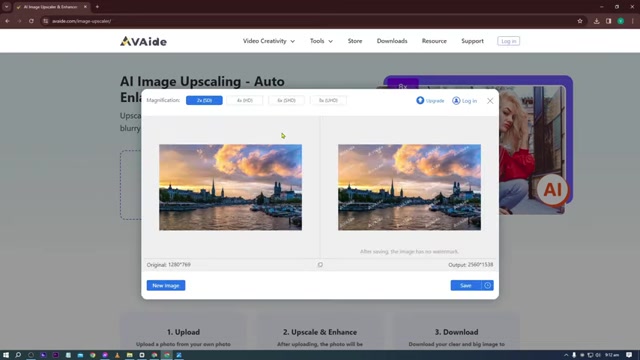The image size is (640, 360).
Task: Select the 4x (HD) magnification option
Action: click(x=245, y=100)
